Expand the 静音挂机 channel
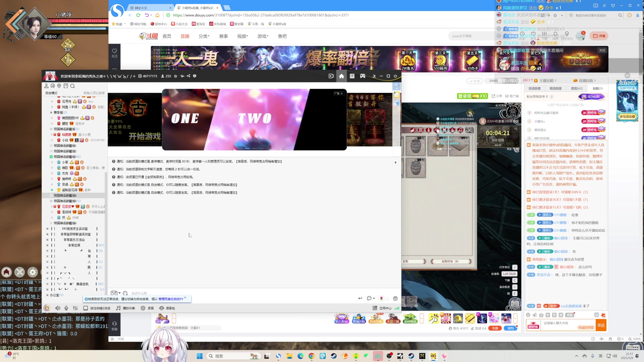The height and width of the screenshot is (362, 644). pos(47,284)
